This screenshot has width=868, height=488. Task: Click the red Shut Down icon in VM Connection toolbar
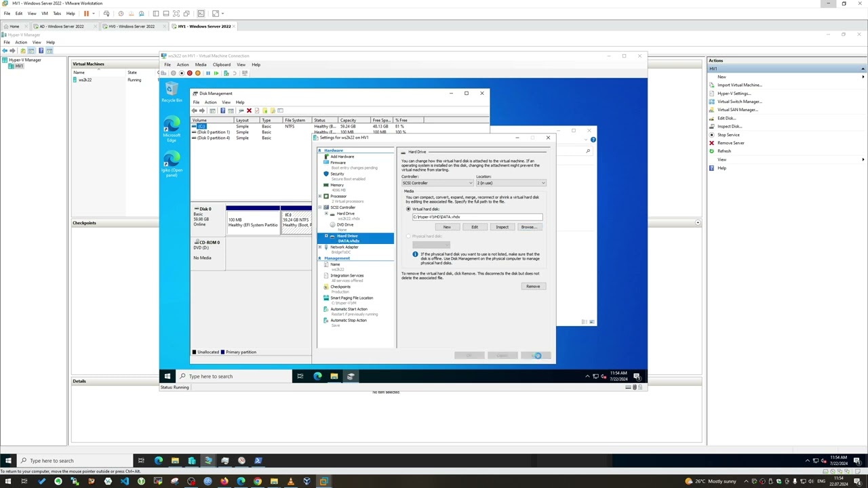point(190,73)
